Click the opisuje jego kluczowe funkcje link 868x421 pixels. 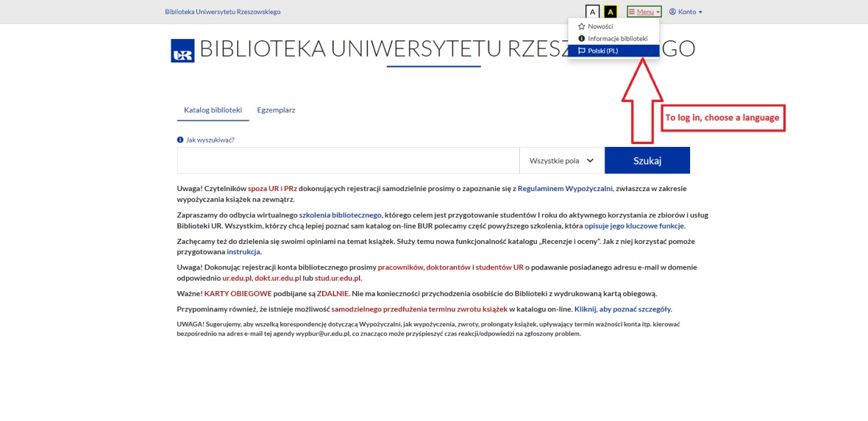[x=634, y=226]
